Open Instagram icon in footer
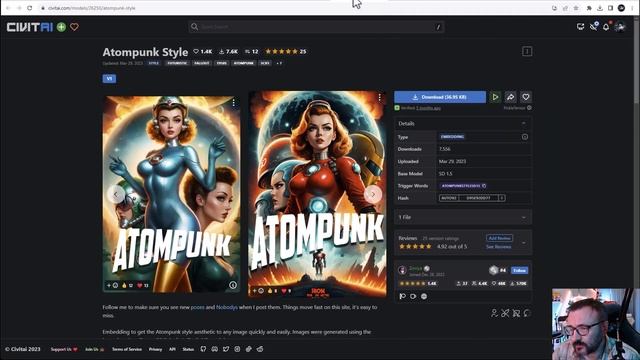This screenshot has width=640, height=360. 237,349
